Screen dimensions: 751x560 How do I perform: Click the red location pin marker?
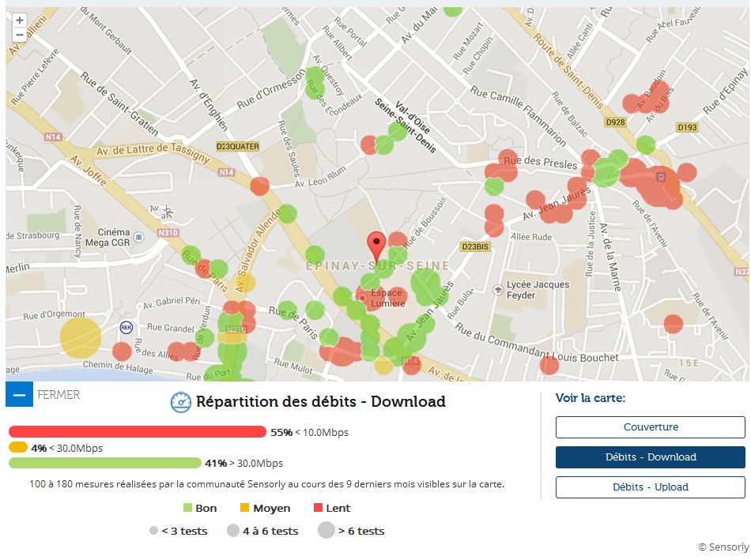377,245
